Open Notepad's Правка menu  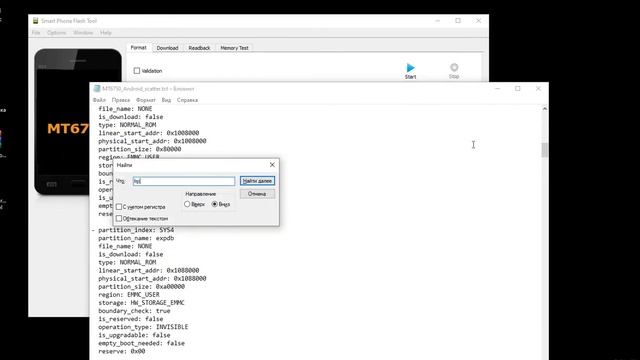point(121,100)
